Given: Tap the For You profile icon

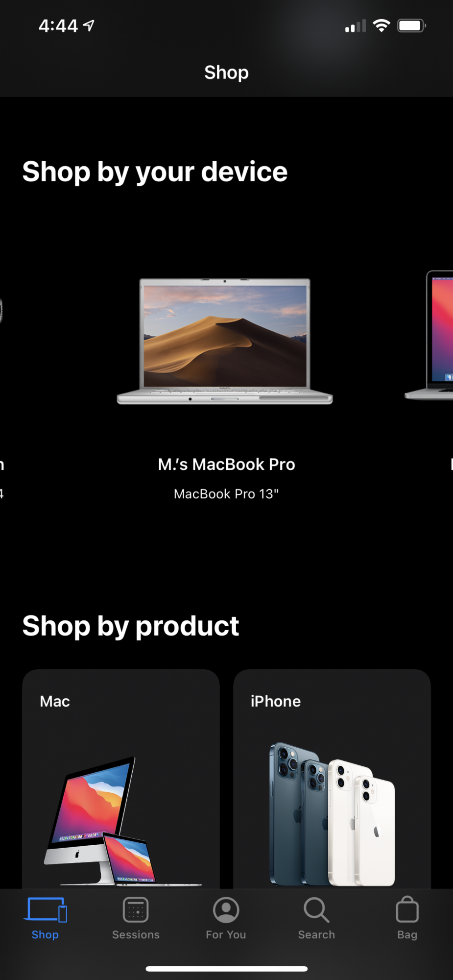Looking at the screenshot, I should tap(226, 910).
